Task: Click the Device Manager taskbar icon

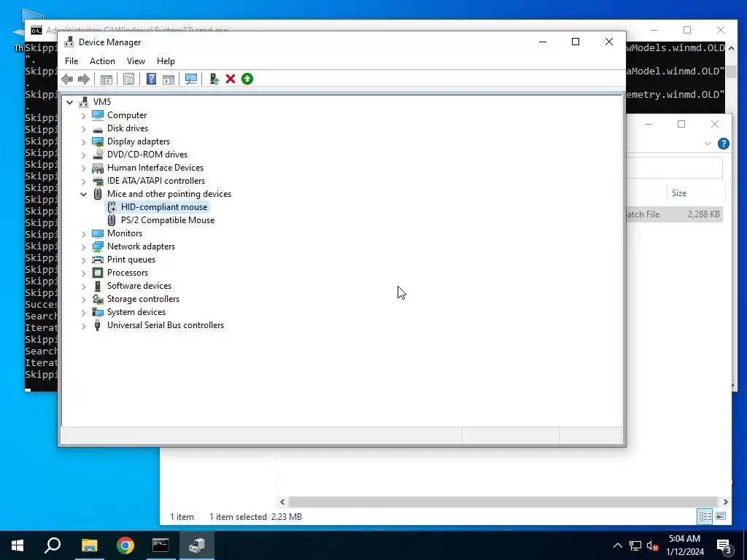Action: pyautogui.click(x=197, y=545)
